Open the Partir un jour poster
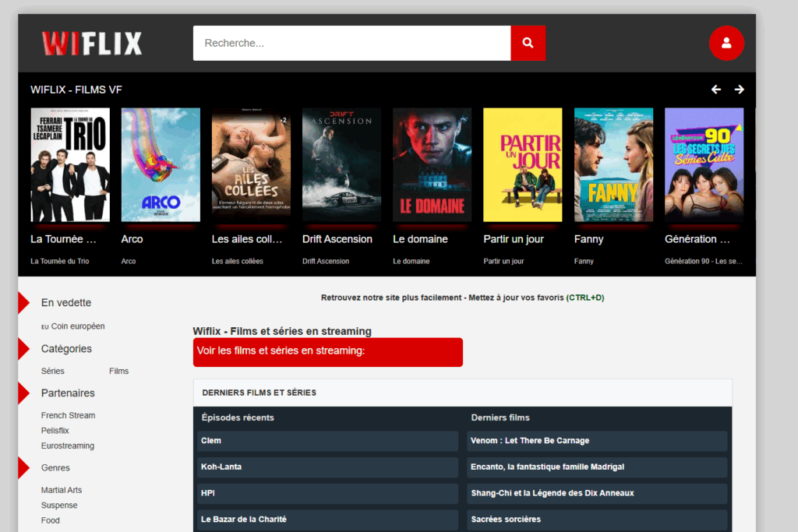This screenshot has width=798, height=532. [x=523, y=165]
